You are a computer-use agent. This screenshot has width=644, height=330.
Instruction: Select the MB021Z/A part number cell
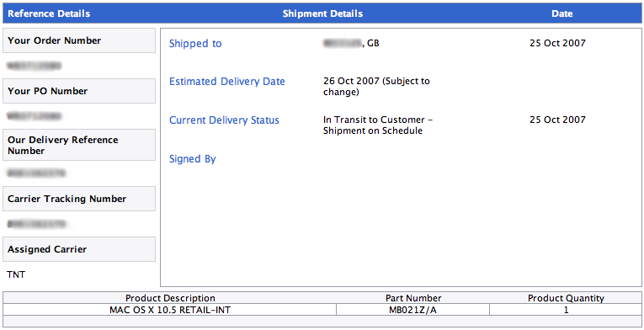412,310
